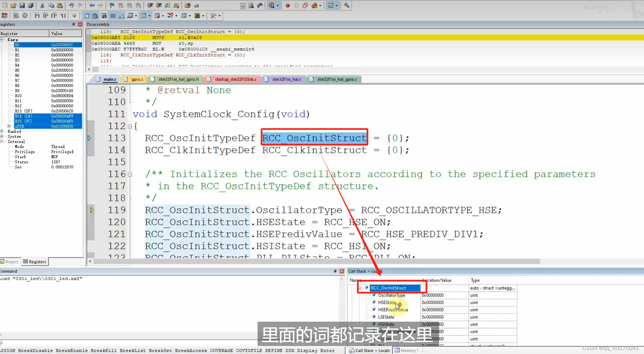Viewport: 644px width, 354px height.
Task: Disable all breakpoints
Action: click(305, 5)
